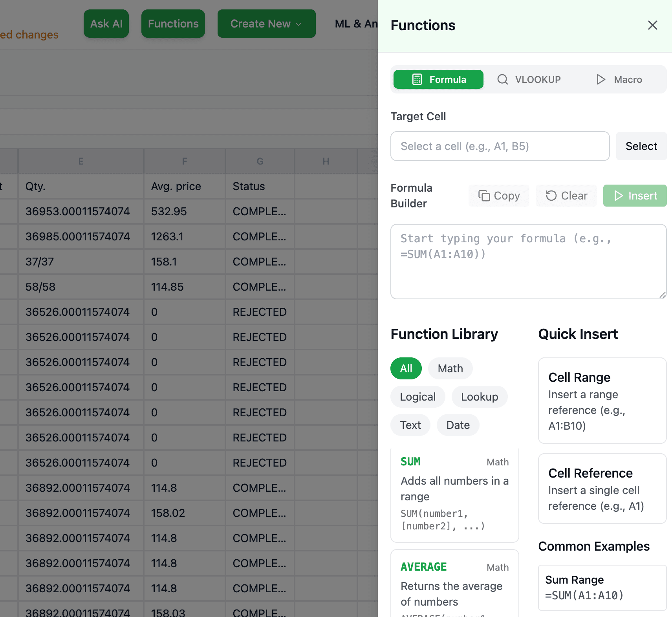672x617 pixels.
Task: Open the Create New dropdown
Action: 266,24
